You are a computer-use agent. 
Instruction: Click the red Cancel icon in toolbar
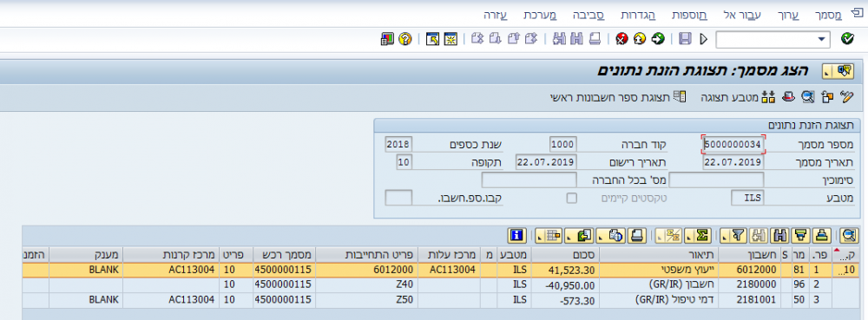pyautogui.click(x=621, y=39)
